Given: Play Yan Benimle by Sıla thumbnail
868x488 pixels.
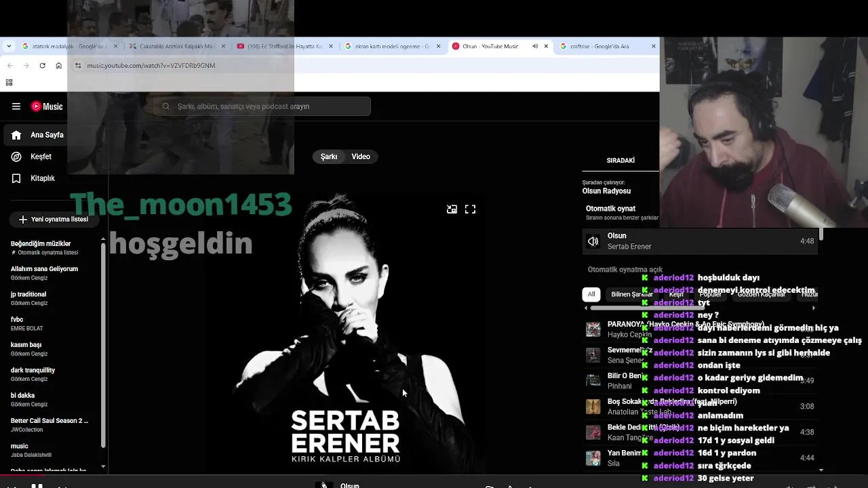Looking at the screenshot, I should coord(593,458).
